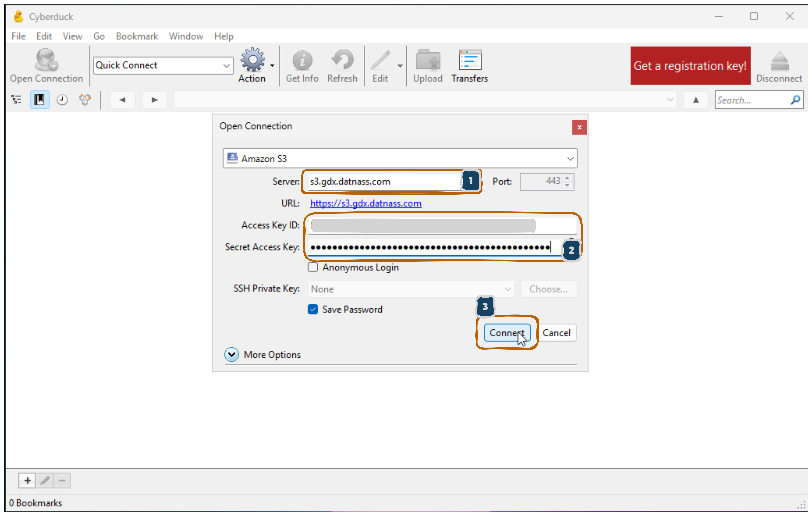Expand the More Options section
The image size is (812, 516).
coord(232,355)
